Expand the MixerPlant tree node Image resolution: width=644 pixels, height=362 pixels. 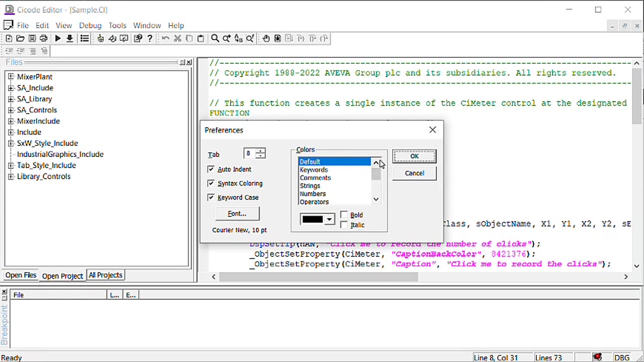11,77
